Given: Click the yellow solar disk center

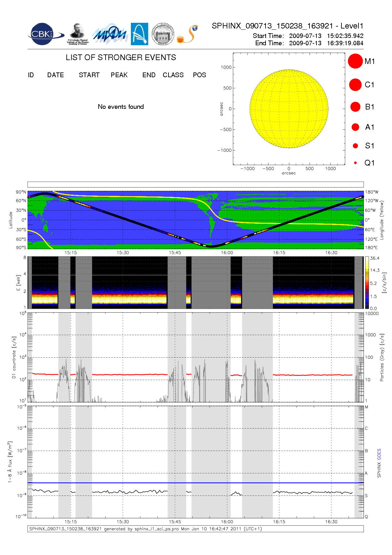Looking at the screenshot, I should (x=289, y=109).
